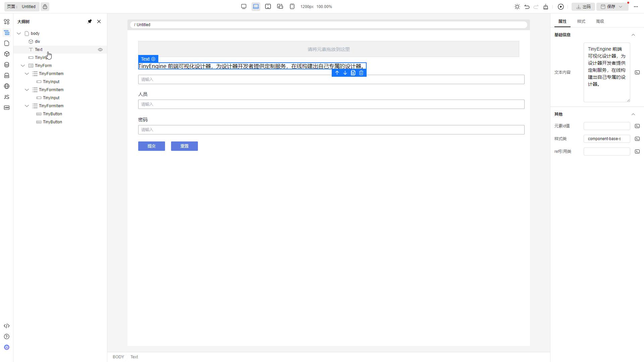Switch to the 样式 tab
This screenshot has width=644, height=362.
coord(581,21)
